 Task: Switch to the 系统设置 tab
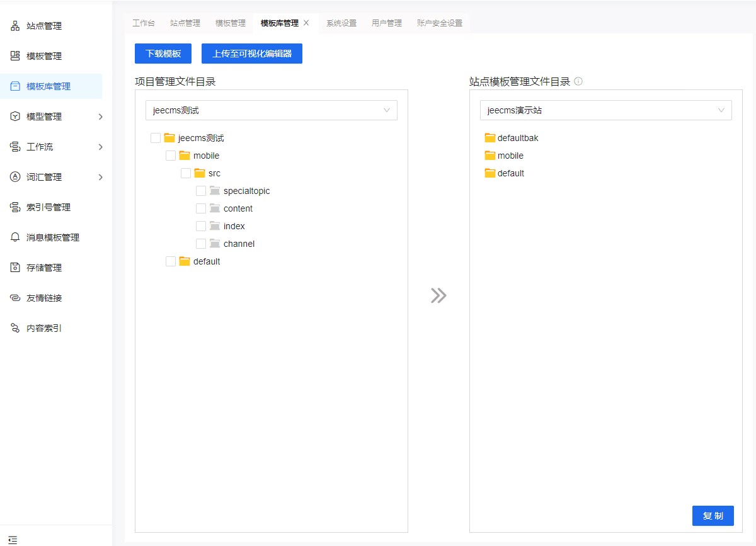(341, 23)
